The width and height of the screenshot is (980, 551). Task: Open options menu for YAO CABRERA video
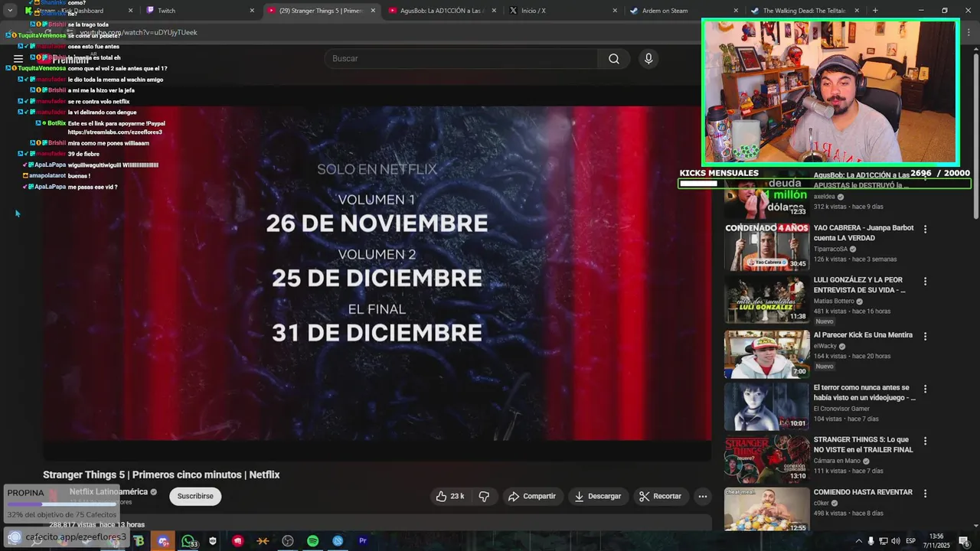925,229
